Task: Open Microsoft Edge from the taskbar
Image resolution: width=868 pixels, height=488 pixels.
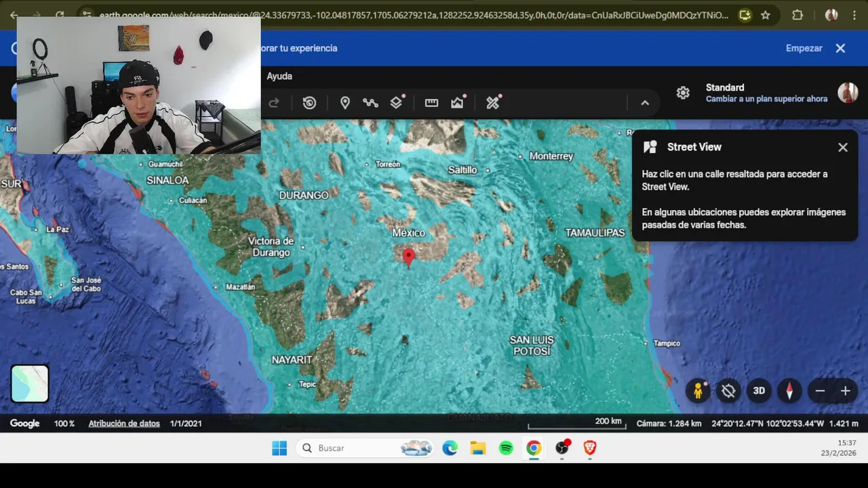Action: 450,448
